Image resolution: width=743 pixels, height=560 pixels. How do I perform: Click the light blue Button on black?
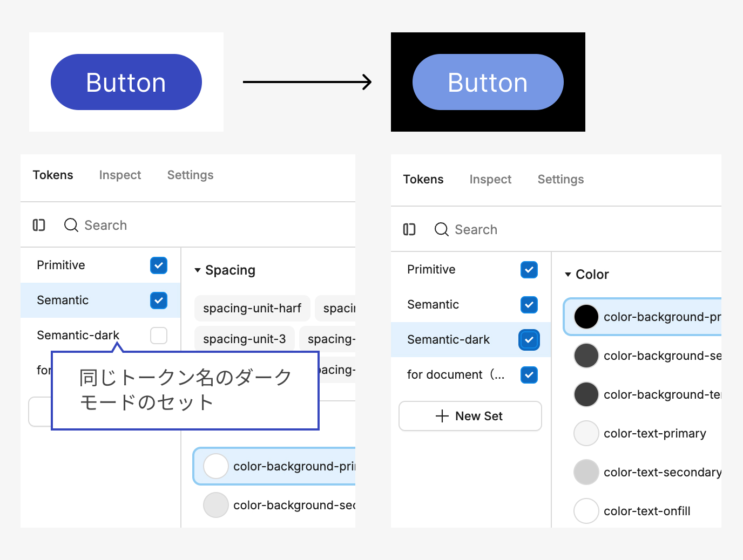(x=488, y=82)
